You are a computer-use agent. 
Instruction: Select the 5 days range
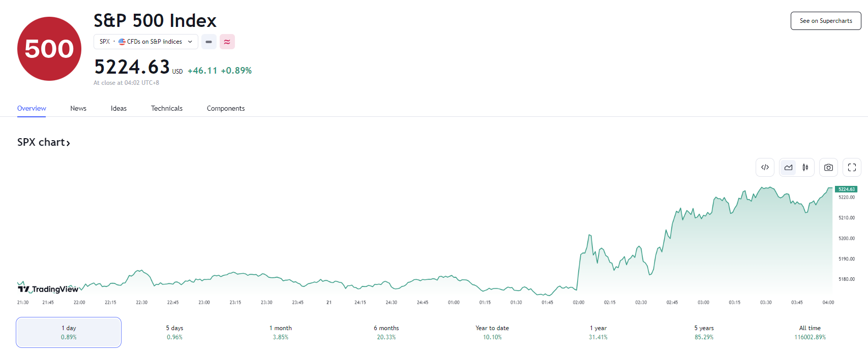tap(174, 332)
